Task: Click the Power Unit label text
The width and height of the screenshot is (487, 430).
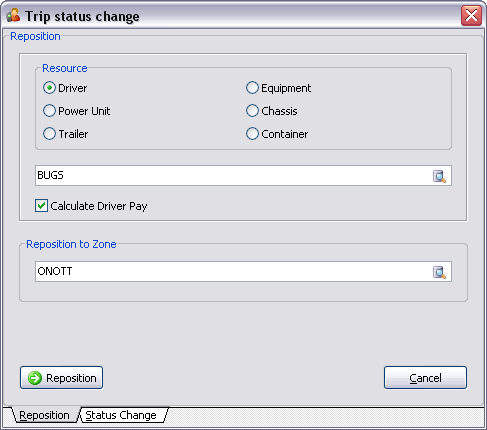Action: [x=84, y=111]
